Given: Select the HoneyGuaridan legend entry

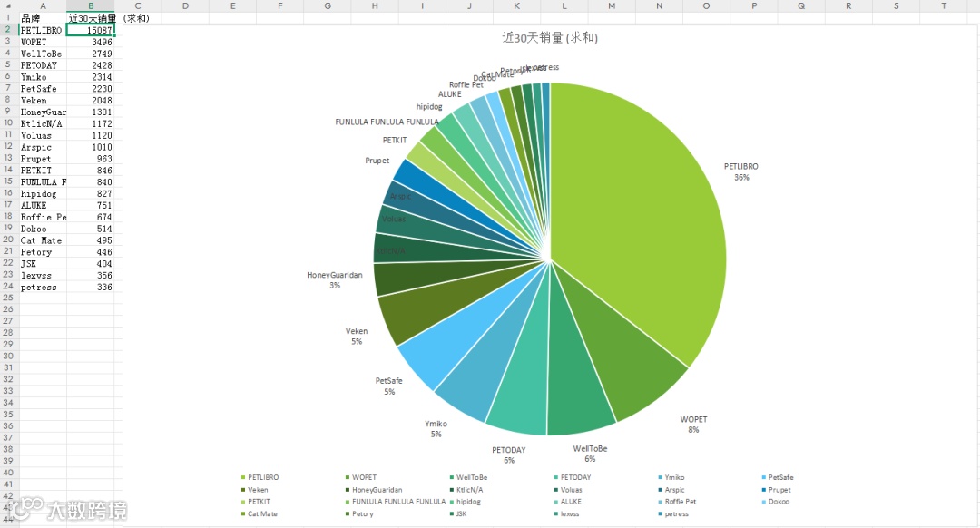Looking at the screenshot, I should 374,490.
